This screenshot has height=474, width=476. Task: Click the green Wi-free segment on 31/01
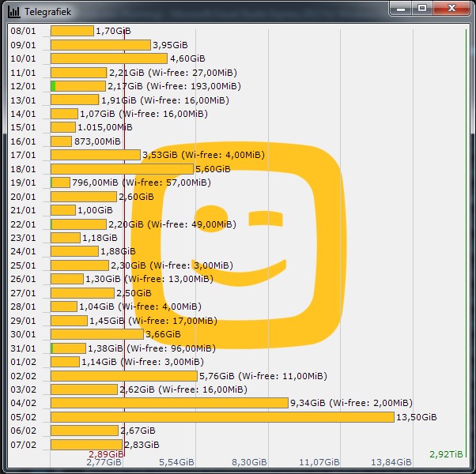(52, 348)
